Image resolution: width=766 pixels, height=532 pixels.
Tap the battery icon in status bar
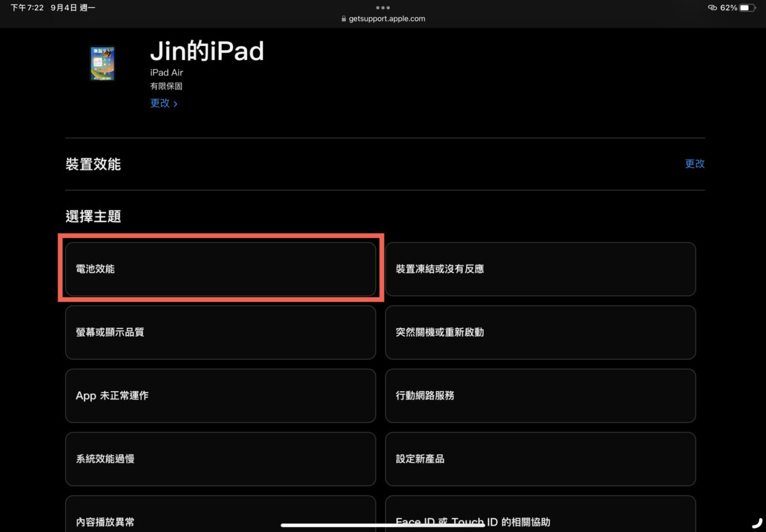[x=748, y=8]
